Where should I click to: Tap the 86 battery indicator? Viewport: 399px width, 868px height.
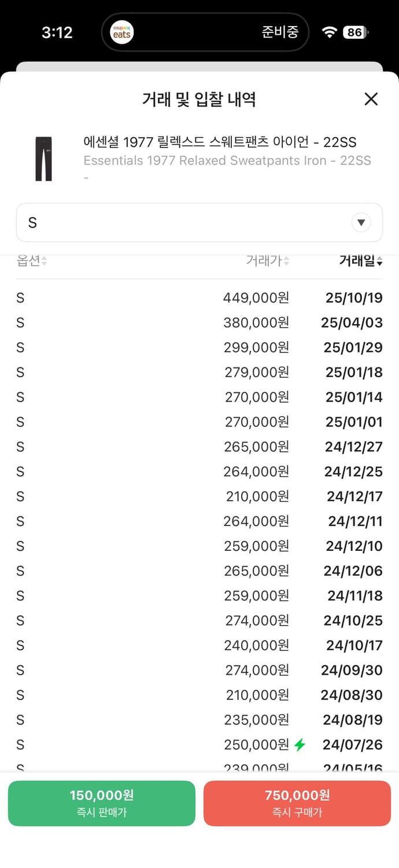353,32
